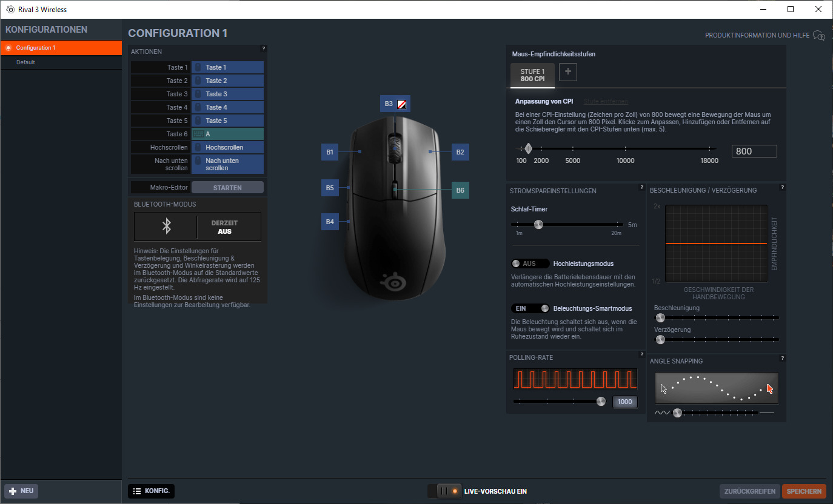Click the 10000 label on the CPI scale

[625, 161]
